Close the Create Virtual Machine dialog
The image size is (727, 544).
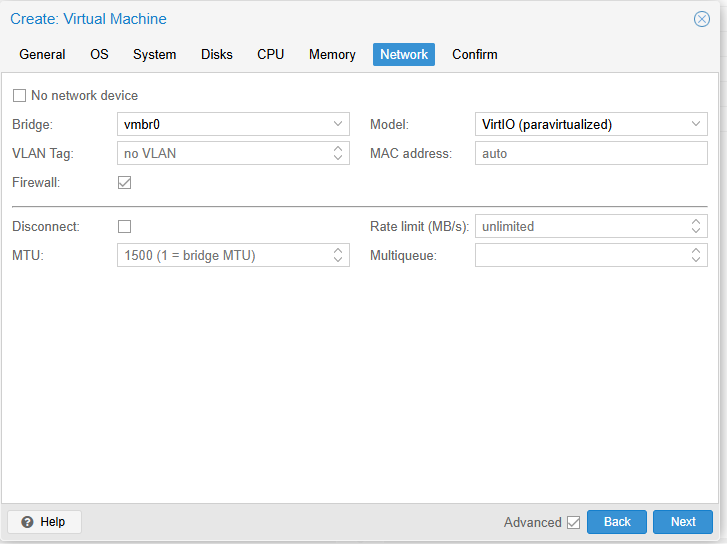pyautogui.click(x=701, y=19)
